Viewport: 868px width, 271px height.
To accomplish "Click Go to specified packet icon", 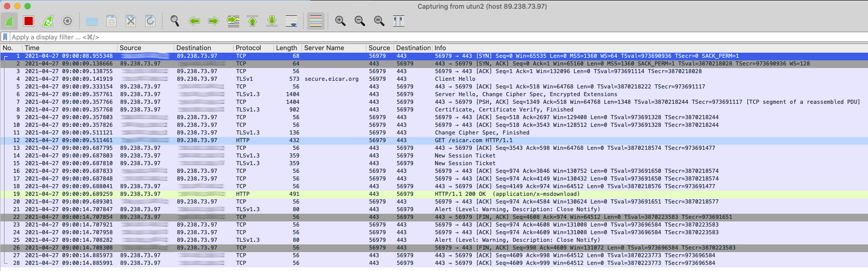I will pyautogui.click(x=233, y=21).
